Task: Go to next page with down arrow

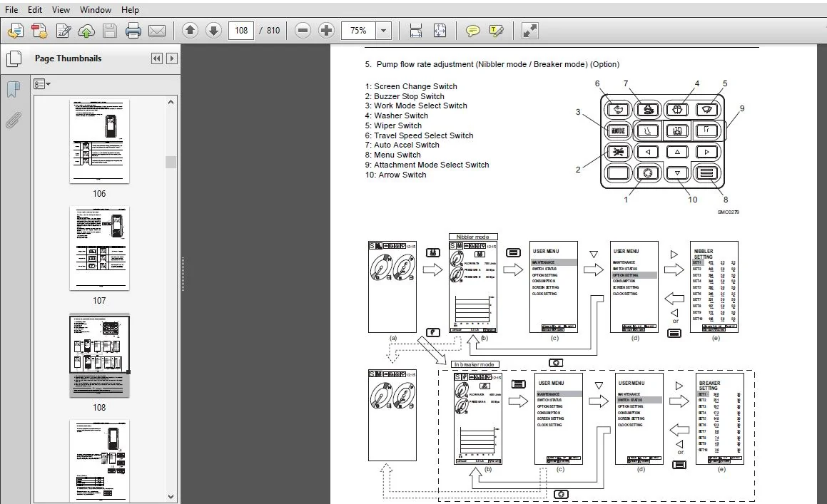Action: pos(213,31)
